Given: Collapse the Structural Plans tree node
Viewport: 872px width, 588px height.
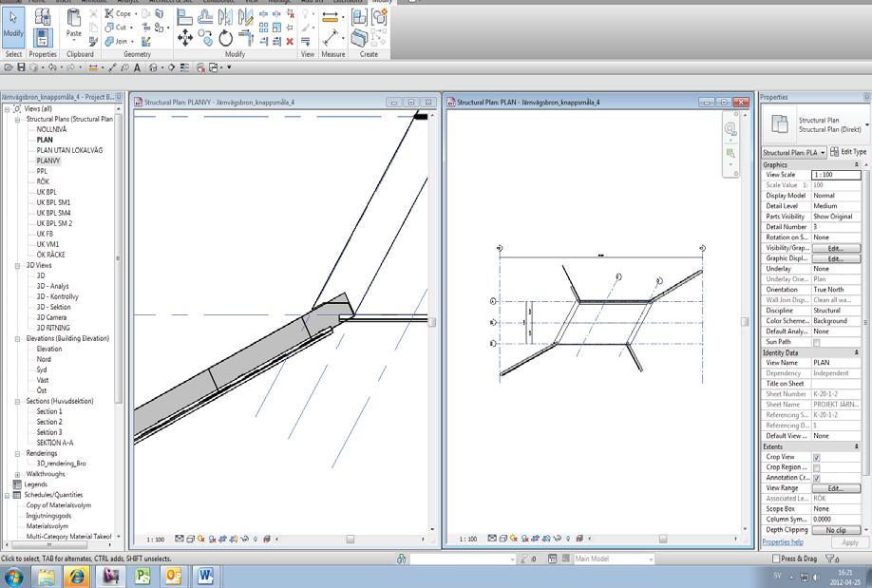Looking at the screenshot, I should [17, 119].
